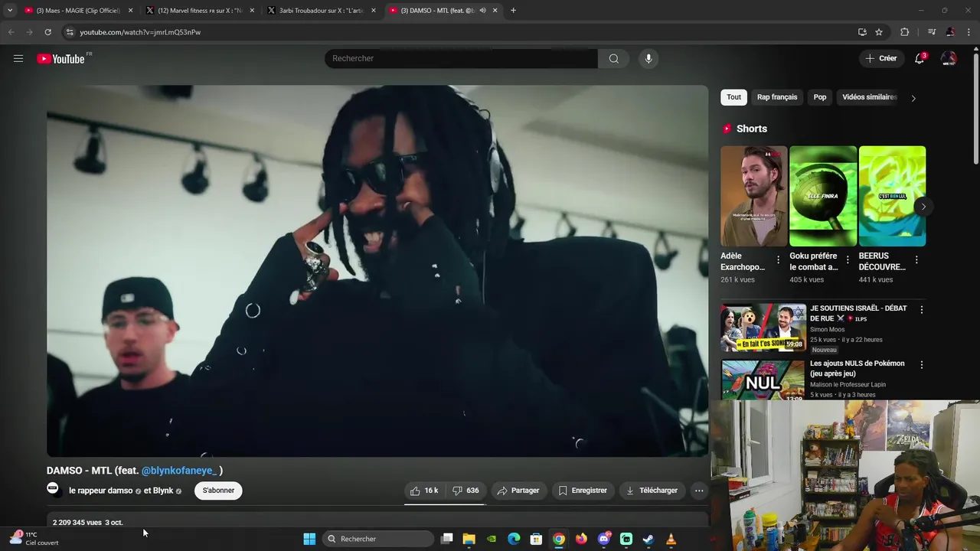Switch to the Marvel fitness X tab
This screenshot has height=551, width=980.
pyautogui.click(x=200, y=11)
